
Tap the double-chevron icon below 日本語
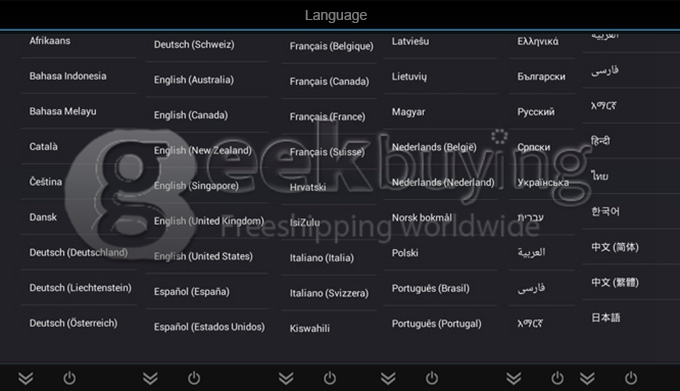point(587,378)
